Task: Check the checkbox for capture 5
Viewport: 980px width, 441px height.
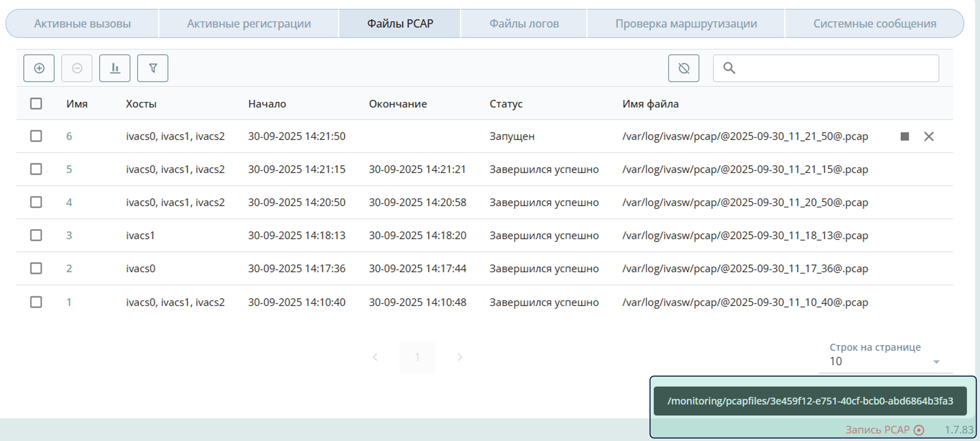Action: [36, 169]
